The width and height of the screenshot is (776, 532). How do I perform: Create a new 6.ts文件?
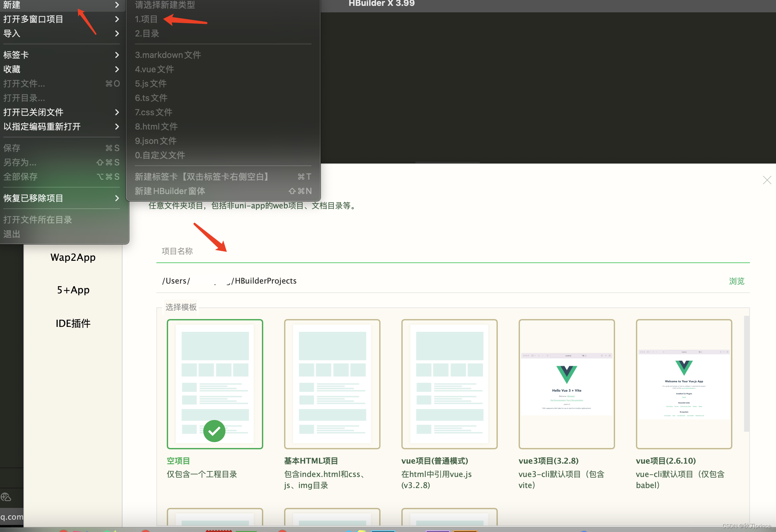click(223, 98)
